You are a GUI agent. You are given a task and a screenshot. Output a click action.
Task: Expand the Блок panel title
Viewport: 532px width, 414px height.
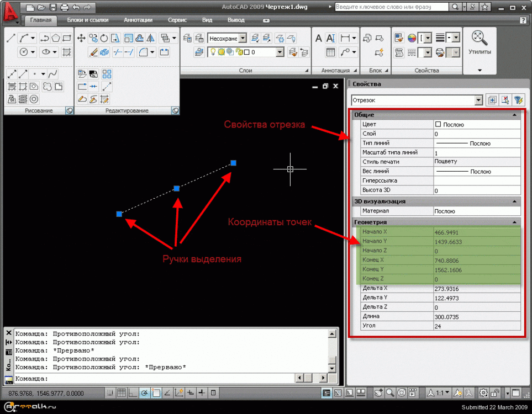[x=376, y=71]
